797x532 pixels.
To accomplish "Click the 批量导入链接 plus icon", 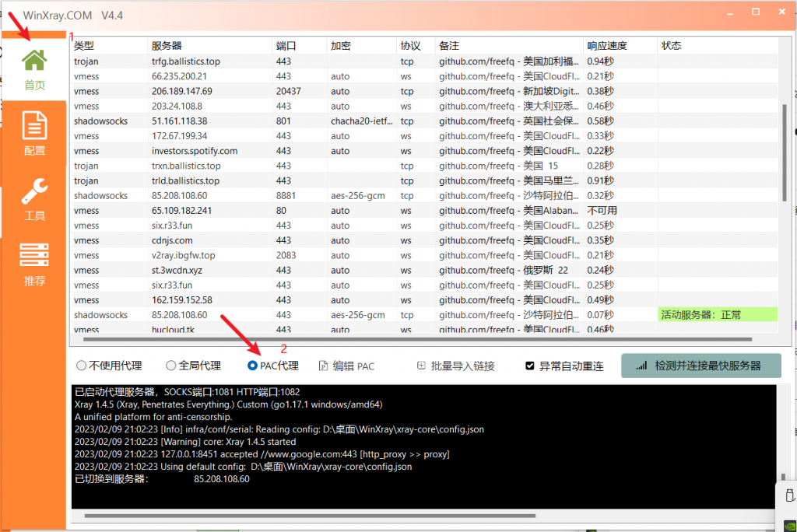I will pos(421,366).
